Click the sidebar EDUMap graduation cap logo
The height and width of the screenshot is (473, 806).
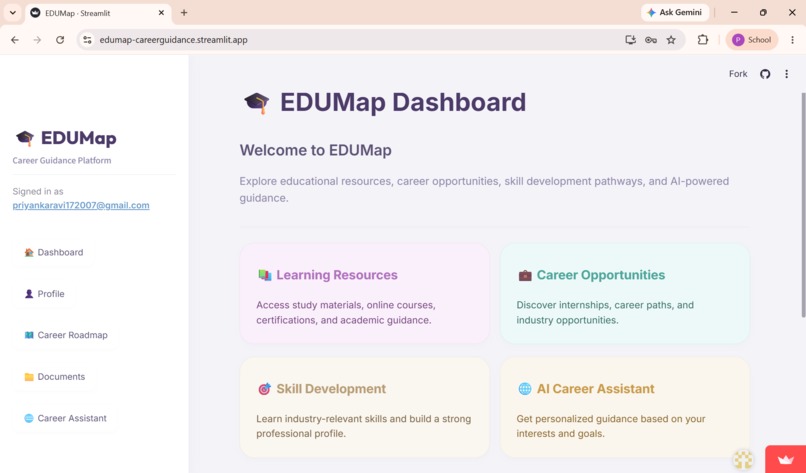tap(24, 138)
